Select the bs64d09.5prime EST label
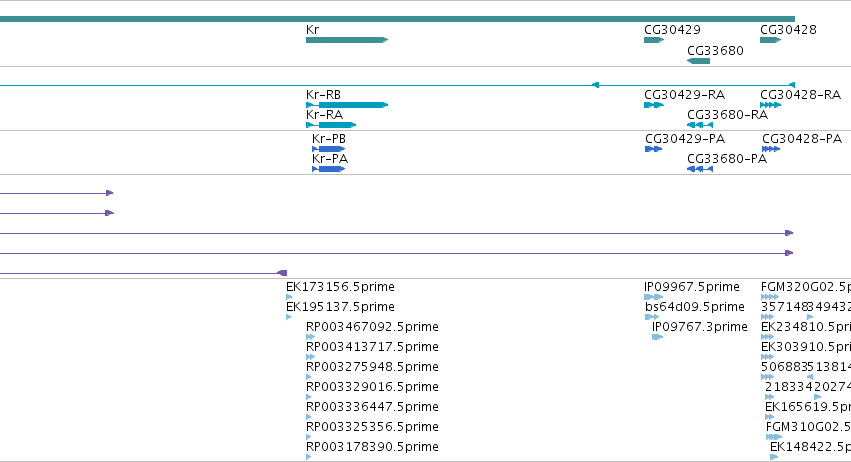The image size is (851, 462). point(695,307)
